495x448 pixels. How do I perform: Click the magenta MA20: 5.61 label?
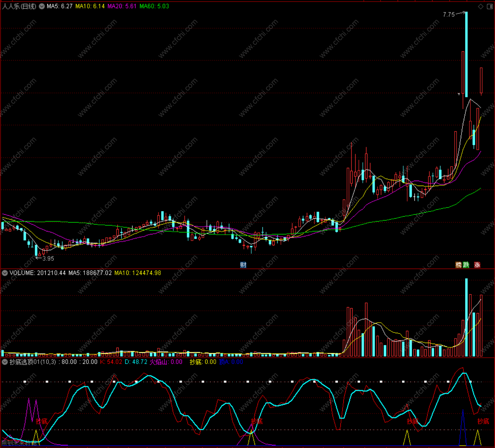point(122,6)
